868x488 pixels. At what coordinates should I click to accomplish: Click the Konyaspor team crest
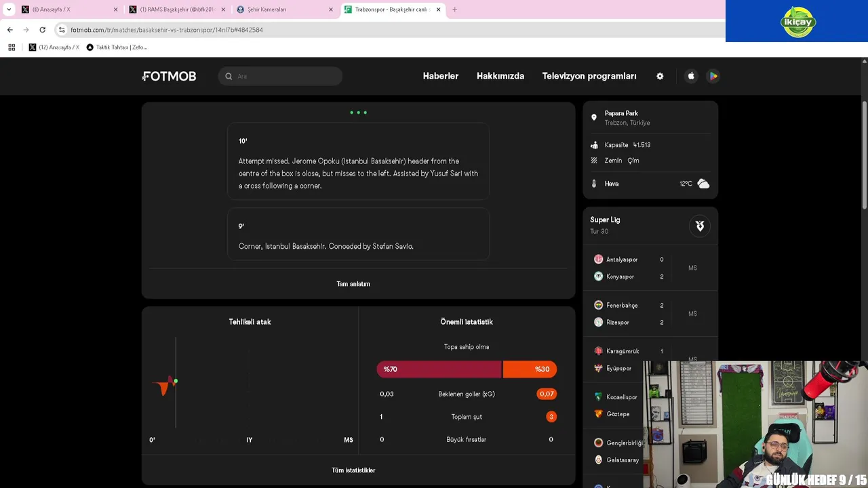[x=598, y=277]
